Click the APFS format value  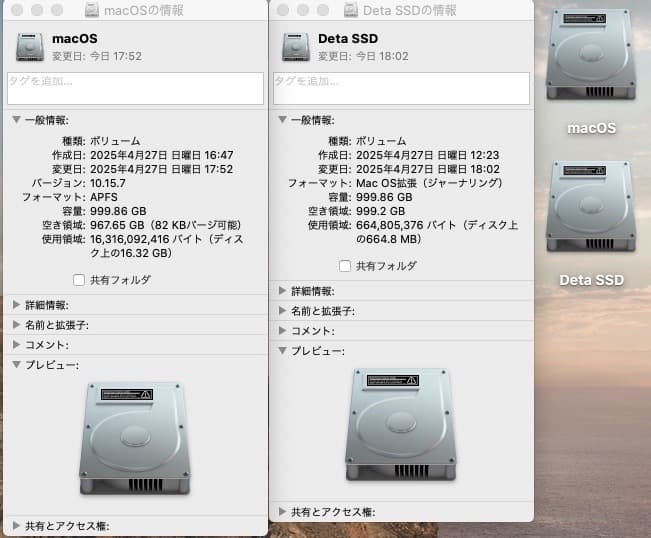click(104, 197)
